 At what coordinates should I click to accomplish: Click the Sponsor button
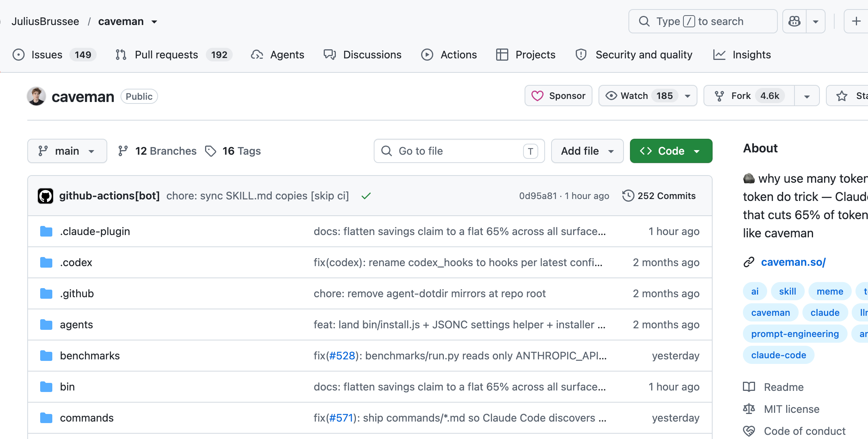click(558, 96)
